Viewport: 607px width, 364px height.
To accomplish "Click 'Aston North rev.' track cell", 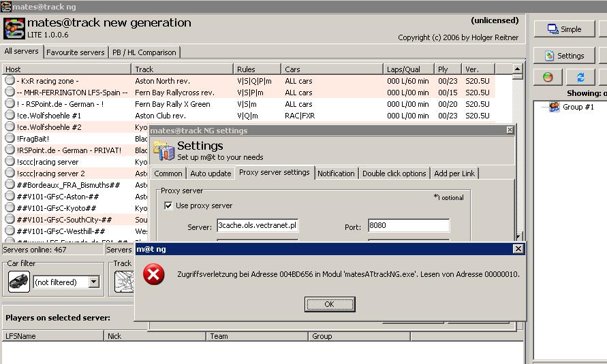I will pos(163,81).
